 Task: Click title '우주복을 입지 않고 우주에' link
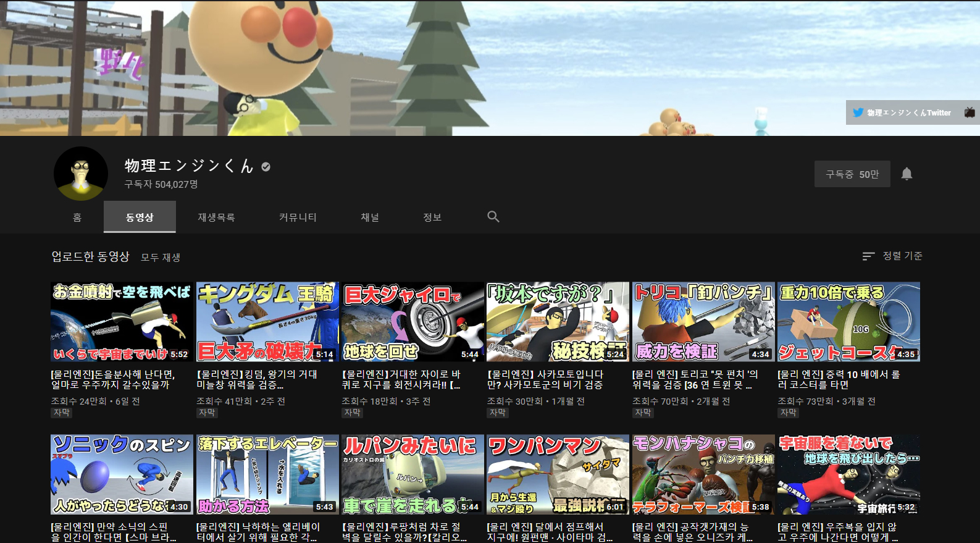(x=838, y=532)
